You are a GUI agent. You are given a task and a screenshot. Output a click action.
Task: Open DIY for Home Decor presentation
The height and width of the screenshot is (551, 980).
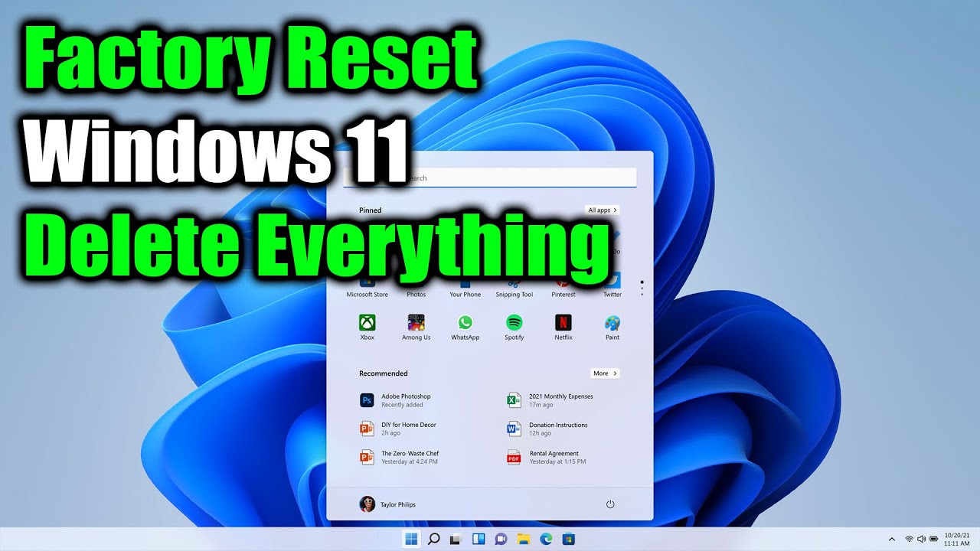(398, 429)
